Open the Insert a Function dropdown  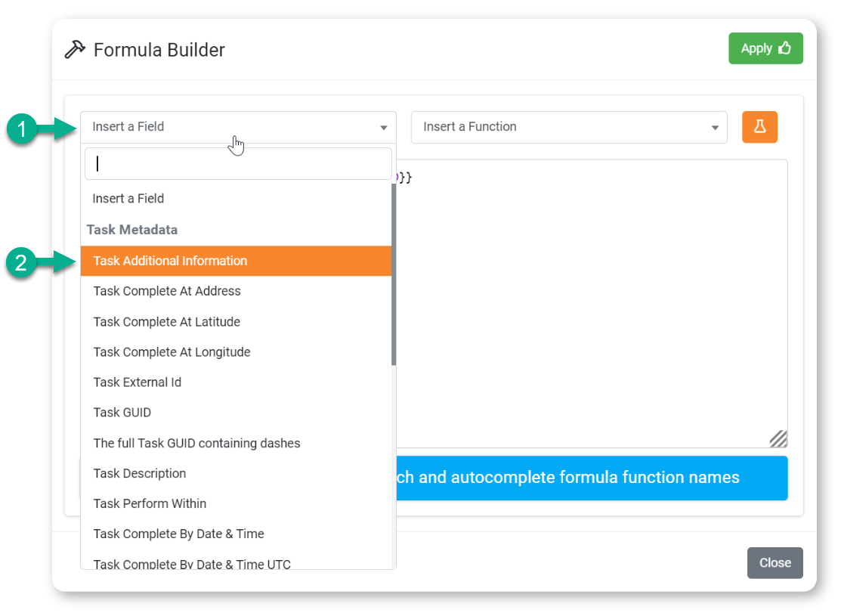pyautogui.click(x=559, y=127)
